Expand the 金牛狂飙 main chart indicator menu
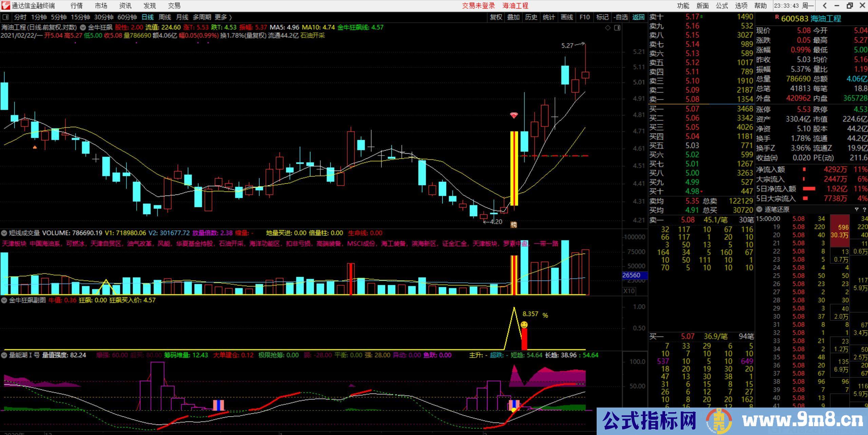 (83, 27)
